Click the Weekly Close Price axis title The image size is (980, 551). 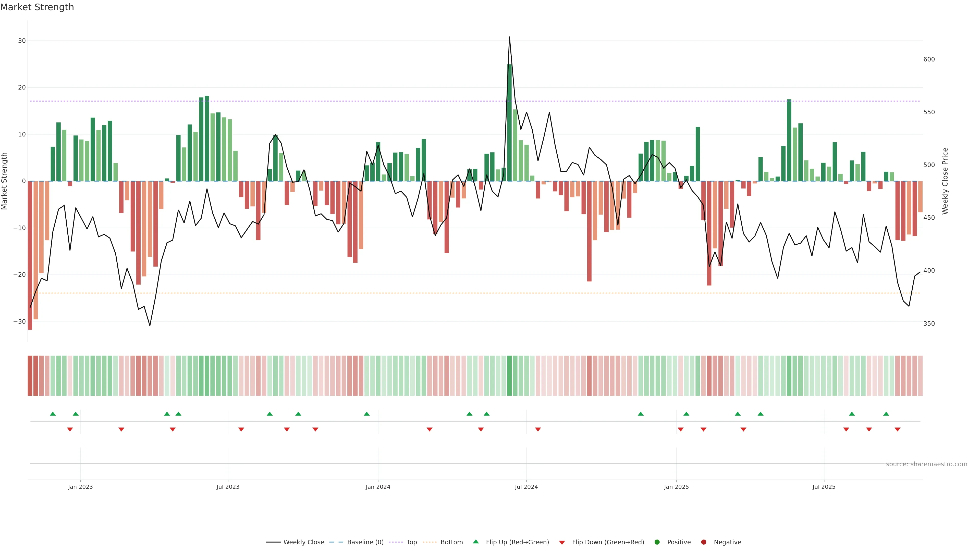click(945, 181)
